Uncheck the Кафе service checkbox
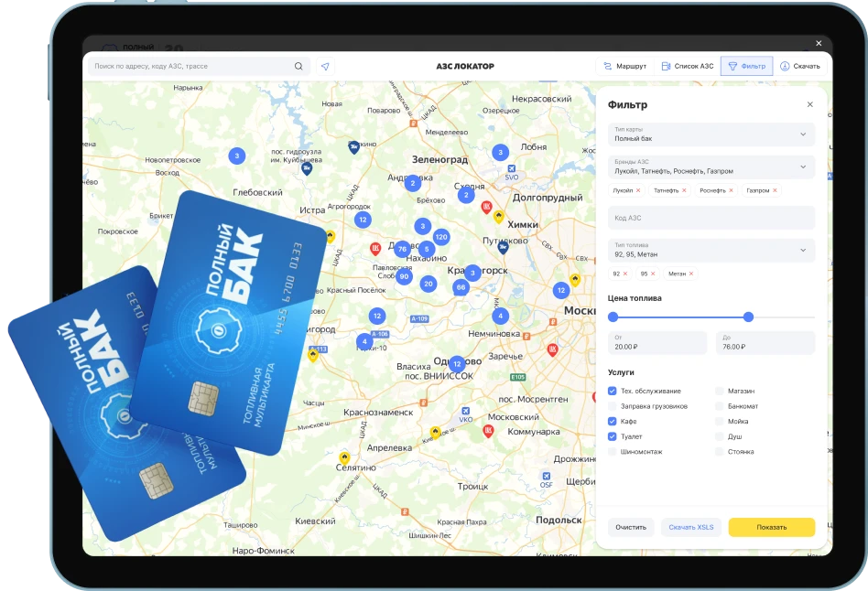This screenshot has width=868, height=591. tap(612, 421)
